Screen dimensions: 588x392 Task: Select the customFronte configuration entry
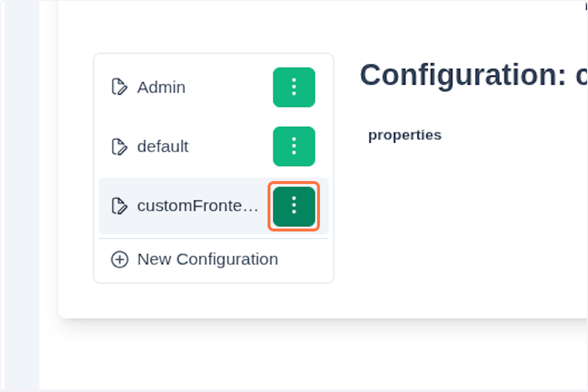coord(197,206)
